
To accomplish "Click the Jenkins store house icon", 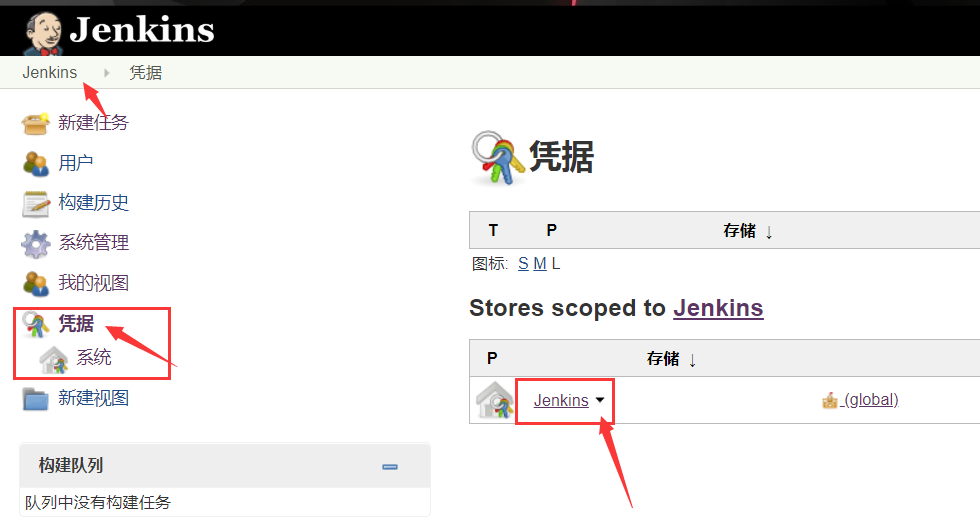I will tap(494, 400).
